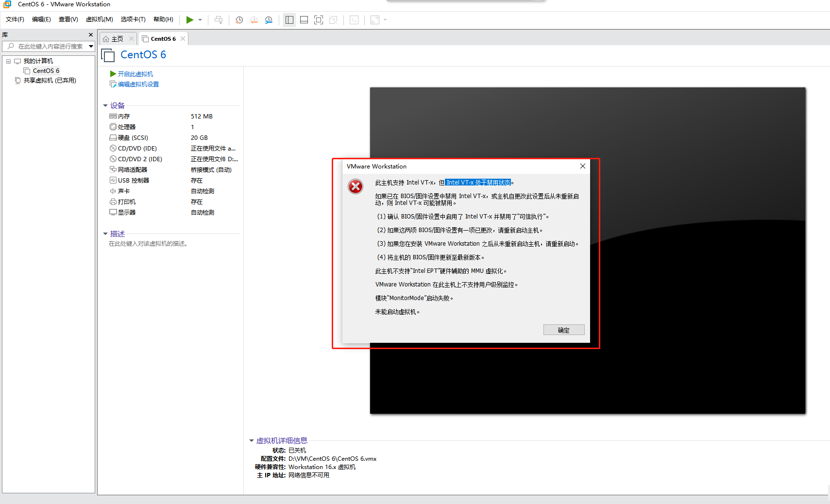Viewport: 830px width, 504px height.
Task: Open the 文件(F) menu
Action: pos(15,19)
